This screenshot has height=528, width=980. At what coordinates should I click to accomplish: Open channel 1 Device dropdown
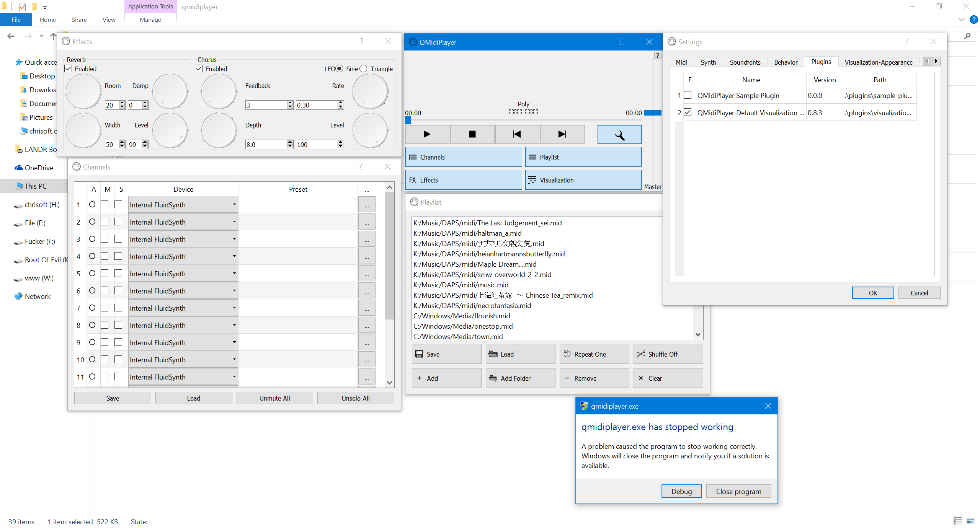pyautogui.click(x=183, y=205)
